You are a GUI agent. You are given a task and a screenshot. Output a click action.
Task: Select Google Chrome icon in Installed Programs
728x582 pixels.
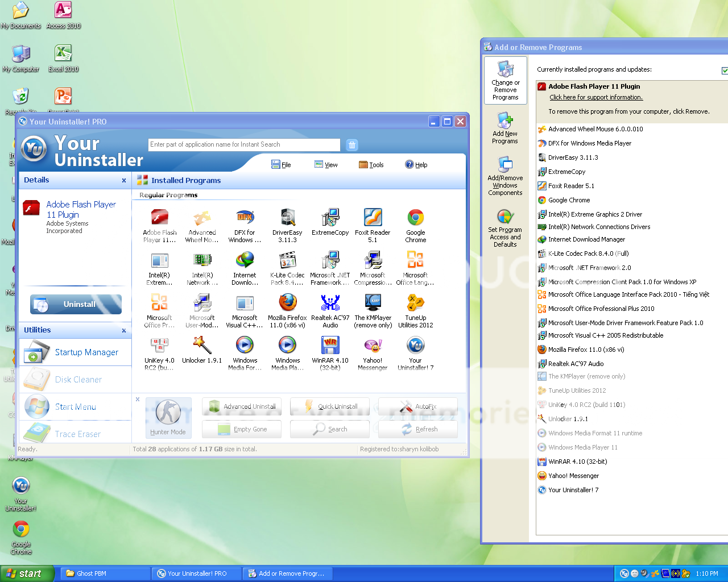(415, 218)
